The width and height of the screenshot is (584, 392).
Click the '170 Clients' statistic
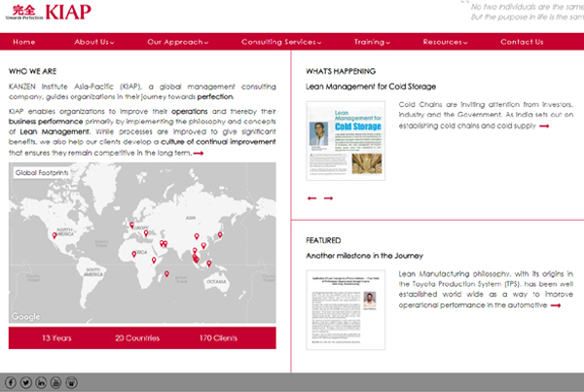218,339
